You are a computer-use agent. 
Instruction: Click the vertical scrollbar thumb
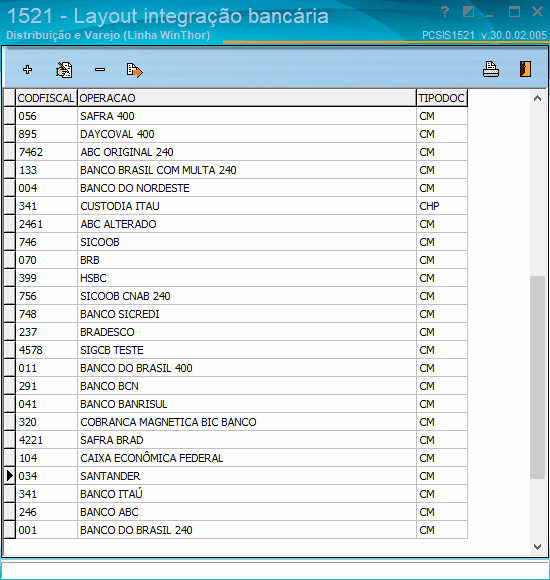click(x=537, y=377)
